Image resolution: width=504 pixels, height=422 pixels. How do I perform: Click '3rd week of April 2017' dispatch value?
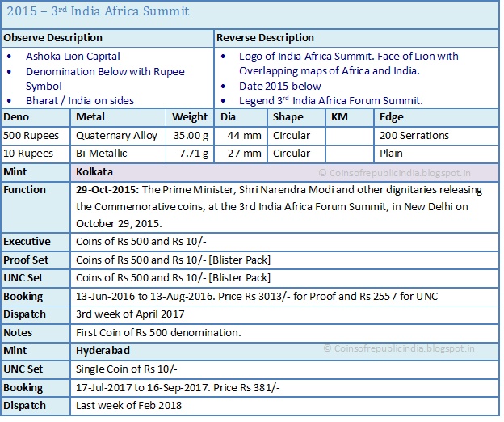[130, 314]
